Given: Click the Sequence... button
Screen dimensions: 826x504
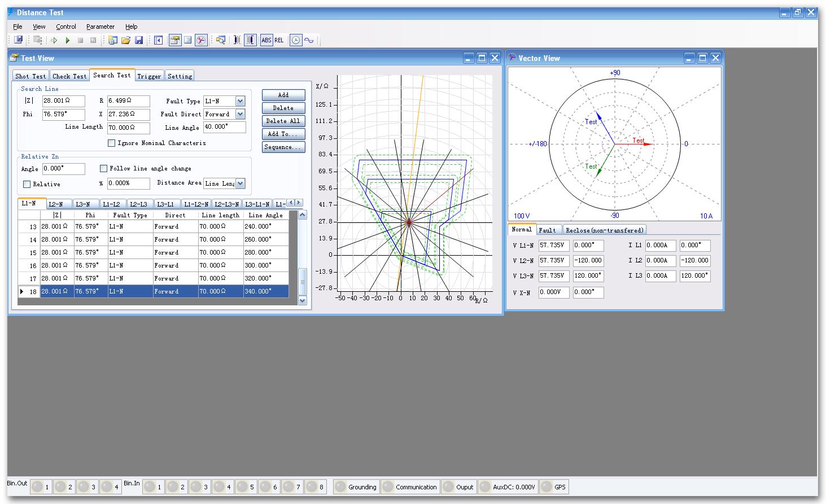Looking at the screenshot, I should pos(283,147).
